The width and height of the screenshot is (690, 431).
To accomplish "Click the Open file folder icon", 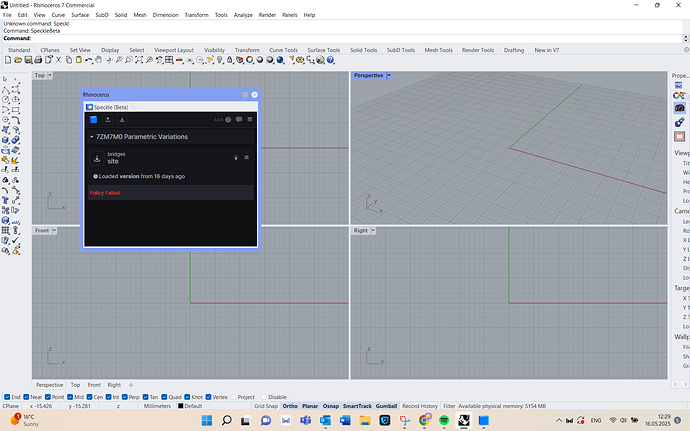I will click(x=18, y=60).
